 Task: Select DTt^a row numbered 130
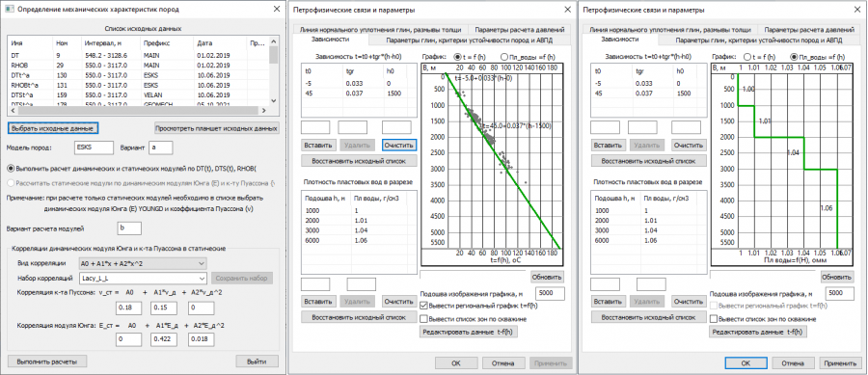pyautogui.click(x=138, y=75)
